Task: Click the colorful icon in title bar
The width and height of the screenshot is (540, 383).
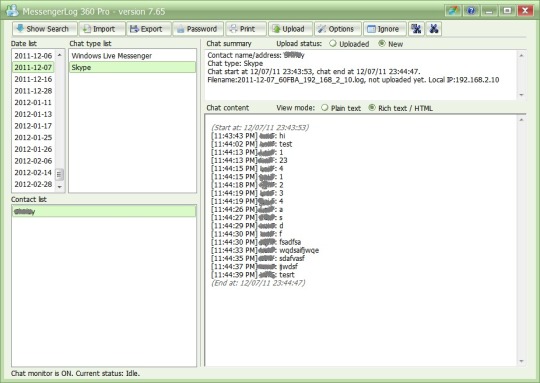Action: pos(453,10)
